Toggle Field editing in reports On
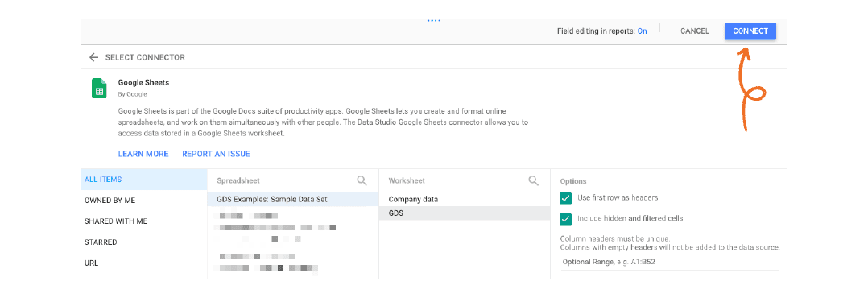 642,31
